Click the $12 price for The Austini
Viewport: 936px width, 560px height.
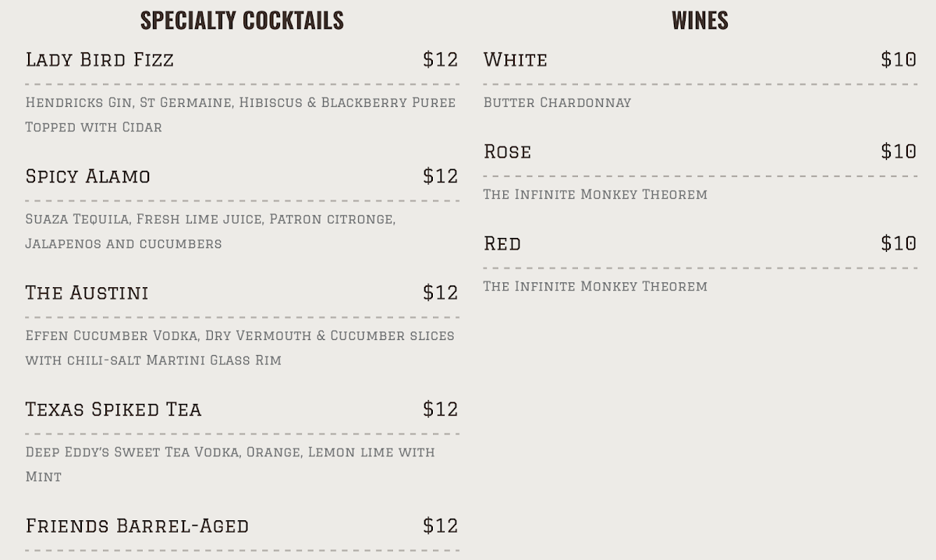(x=441, y=292)
